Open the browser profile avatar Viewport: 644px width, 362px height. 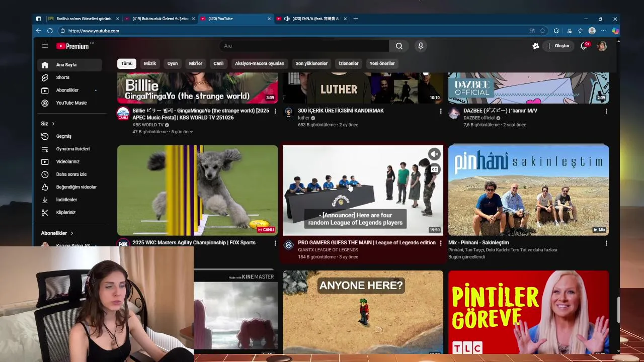click(x=592, y=31)
